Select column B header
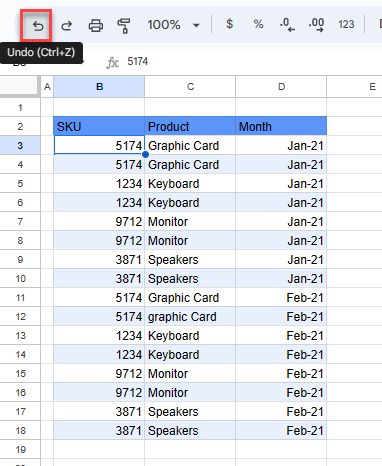 coord(99,87)
